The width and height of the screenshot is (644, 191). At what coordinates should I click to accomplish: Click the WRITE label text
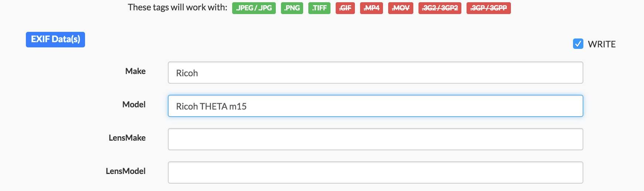point(601,44)
